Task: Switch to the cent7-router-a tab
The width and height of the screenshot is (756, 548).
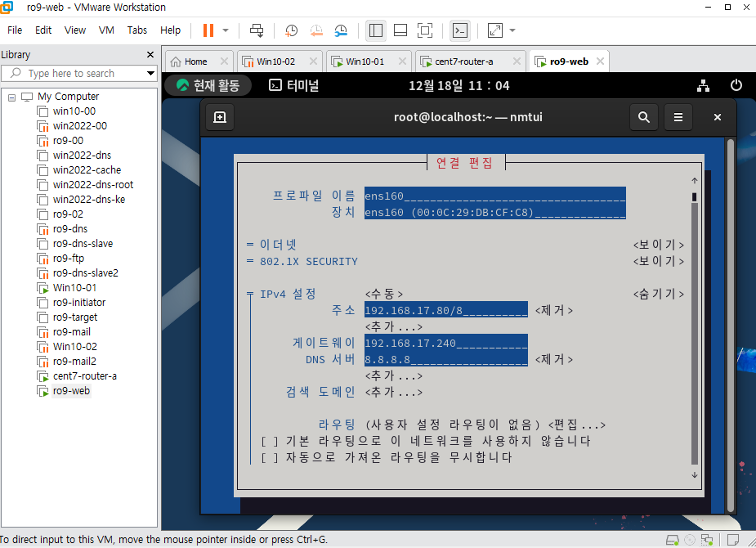Action: [x=463, y=62]
